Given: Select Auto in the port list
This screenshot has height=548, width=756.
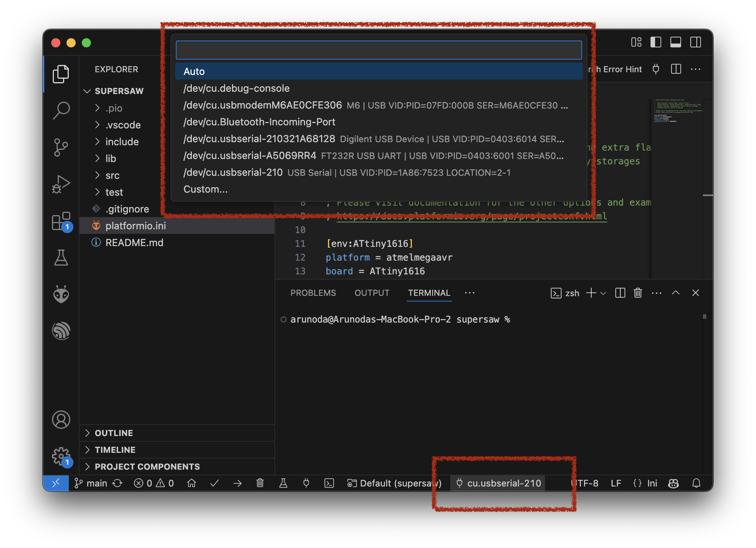Looking at the screenshot, I should 379,71.
